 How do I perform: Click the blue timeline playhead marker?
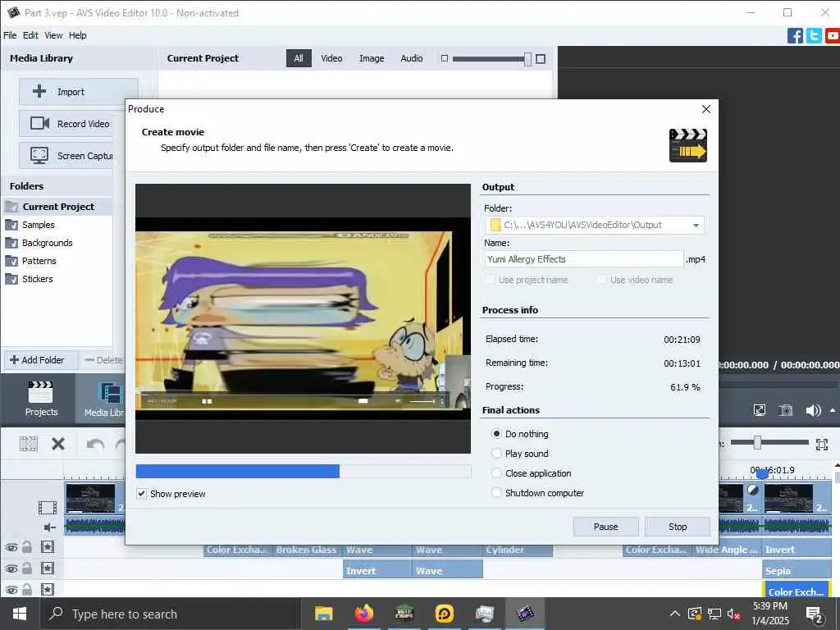(x=763, y=474)
